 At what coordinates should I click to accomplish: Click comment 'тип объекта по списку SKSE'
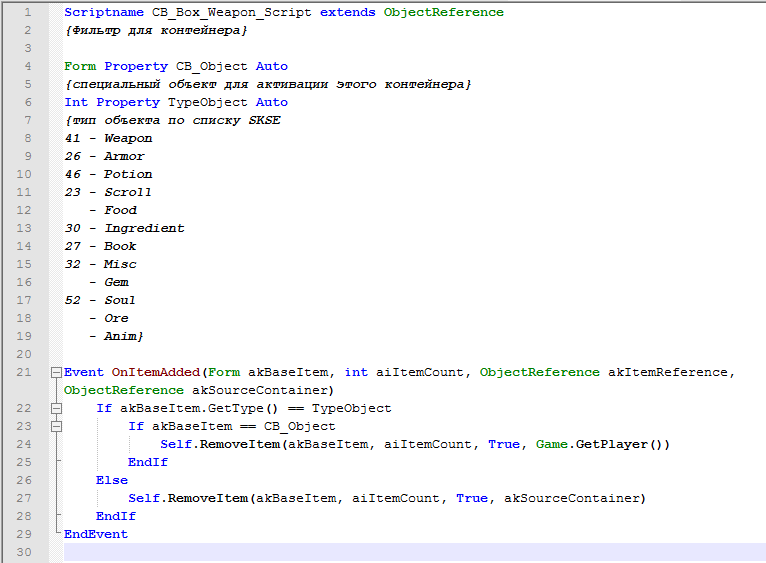pyautogui.click(x=176, y=120)
